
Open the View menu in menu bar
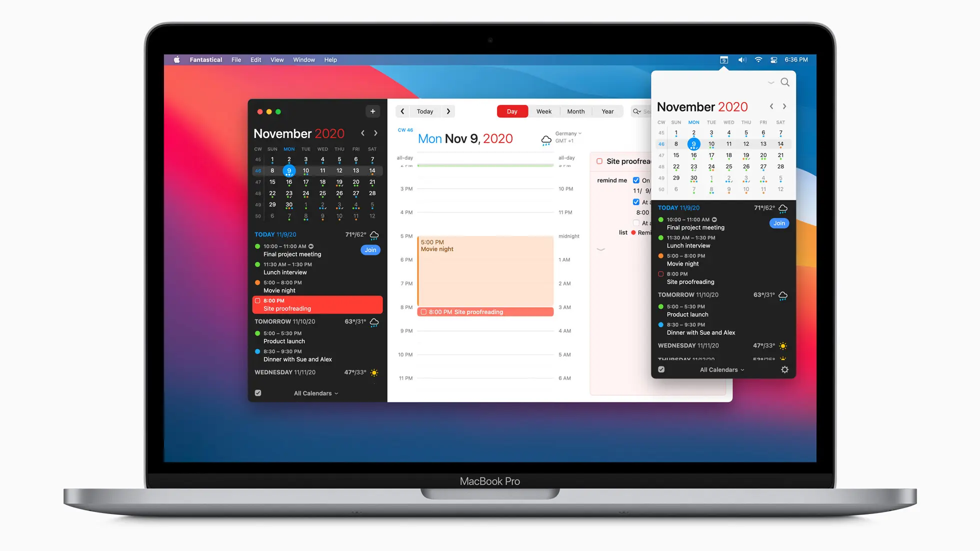coord(276,59)
